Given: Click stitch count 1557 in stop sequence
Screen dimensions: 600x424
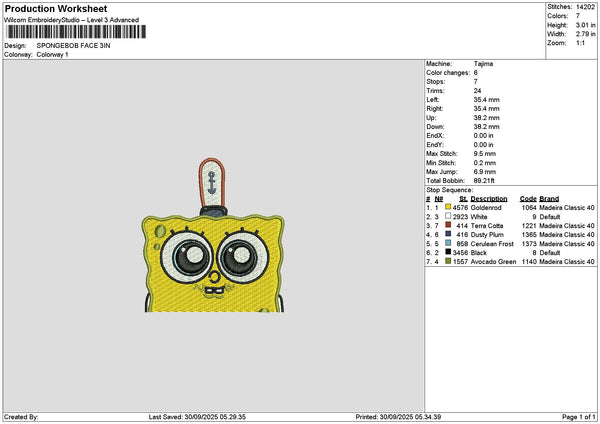Looking at the screenshot, I should pos(460,262).
